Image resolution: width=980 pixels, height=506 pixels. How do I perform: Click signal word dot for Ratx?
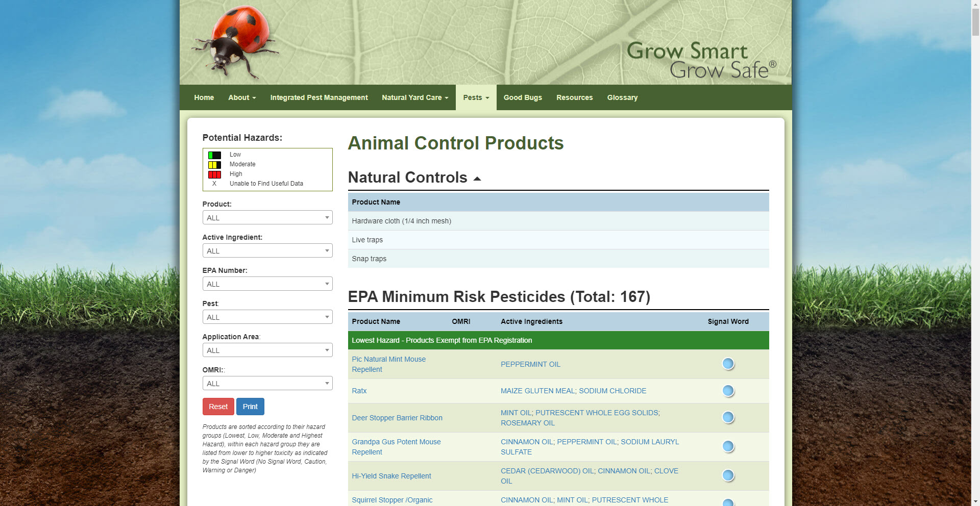[728, 391]
